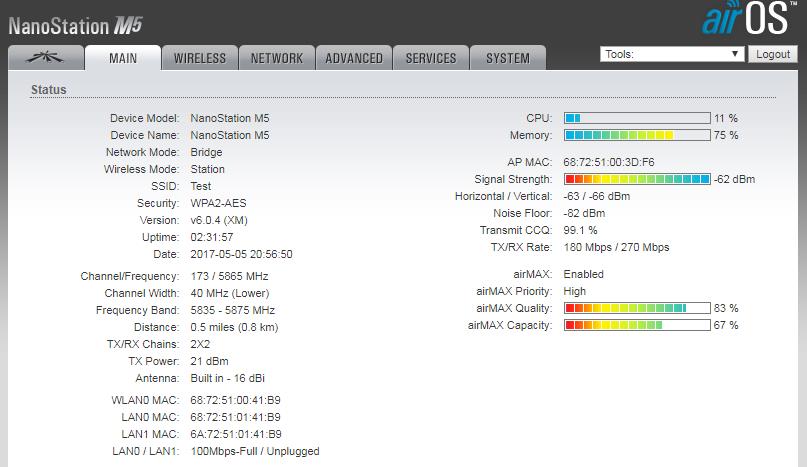Click the Version value v6.0.4 (XM)
The height and width of the screenshot is (467, 807).
219,220
